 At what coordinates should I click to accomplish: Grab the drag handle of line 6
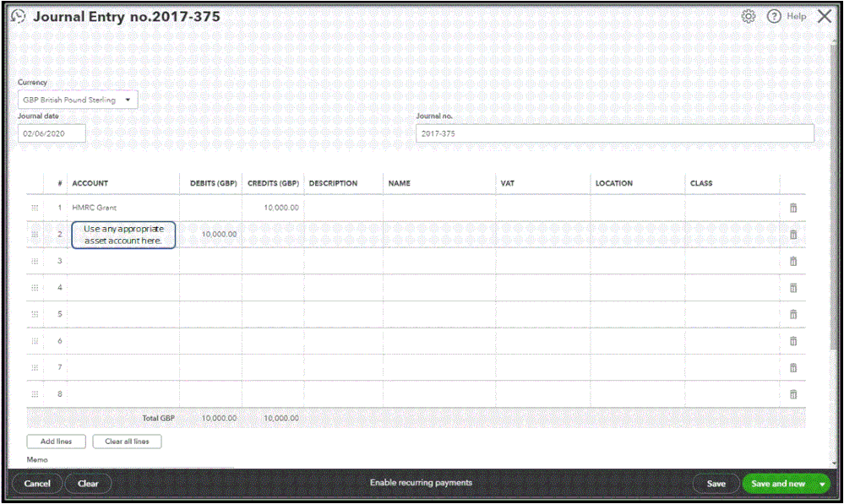35,341
